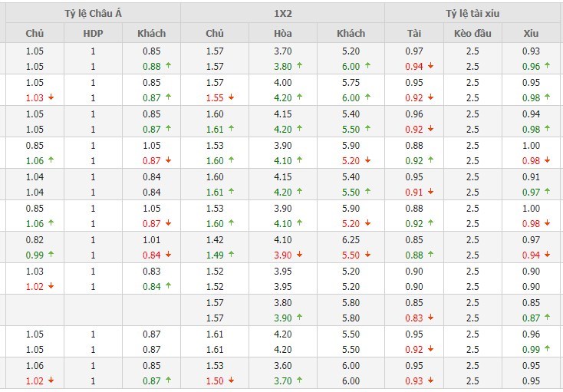Screen dimensions: 563x392
Task: Click the green up arrow next to 3.70
Action: (x=299, y=380)
